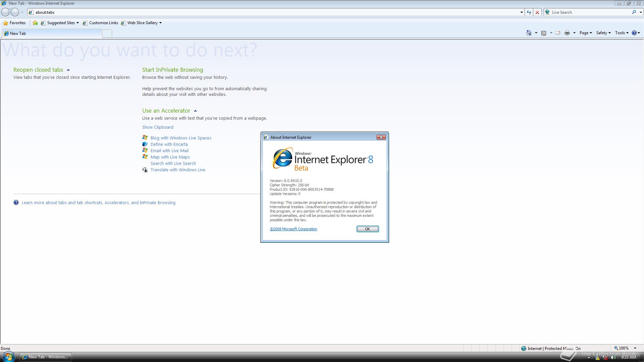Click the red Stop loading icon
This screenshot has height=362, width=644.
[x=537, y=12]
